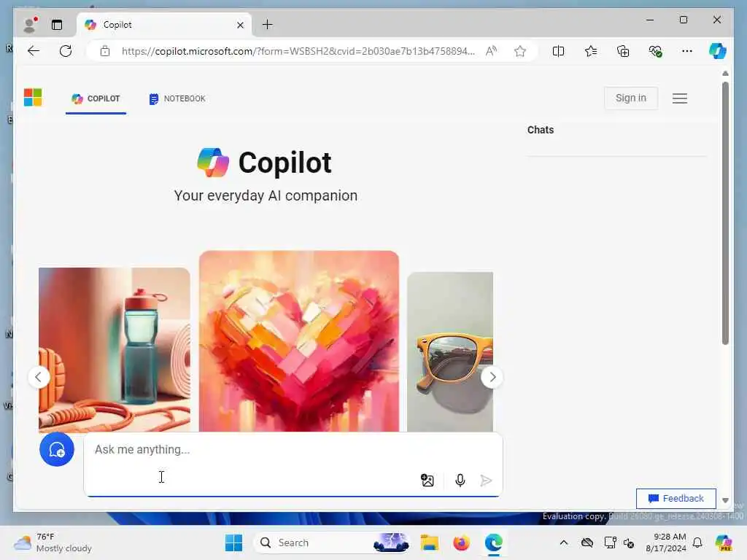Open the hamburger menu
747x560 pixels.
pos(680,98)
